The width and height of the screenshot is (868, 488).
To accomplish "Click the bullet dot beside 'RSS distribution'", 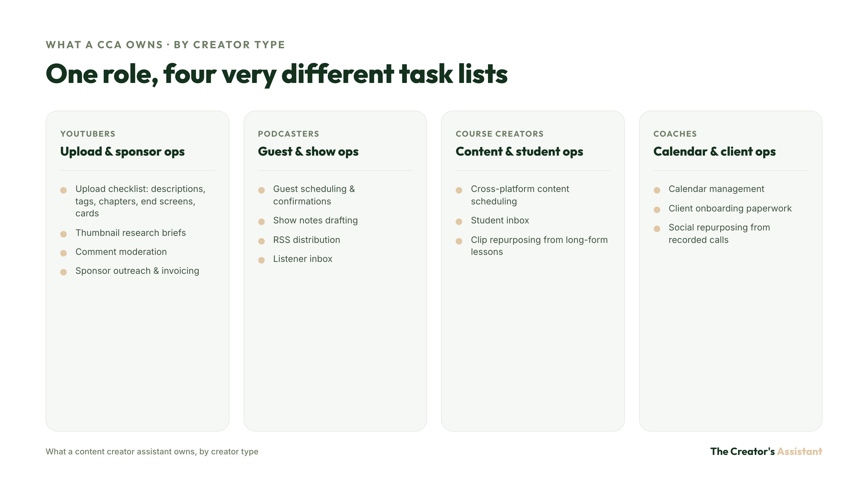I will 261,241.
